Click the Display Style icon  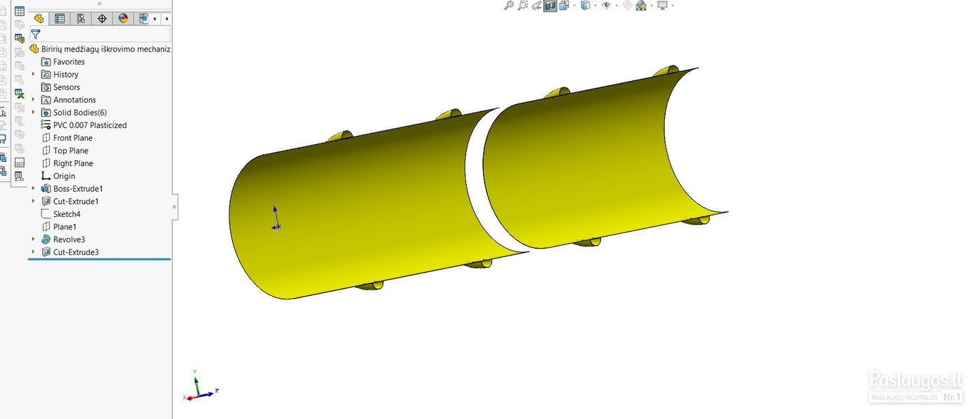(x=585, y=5)
